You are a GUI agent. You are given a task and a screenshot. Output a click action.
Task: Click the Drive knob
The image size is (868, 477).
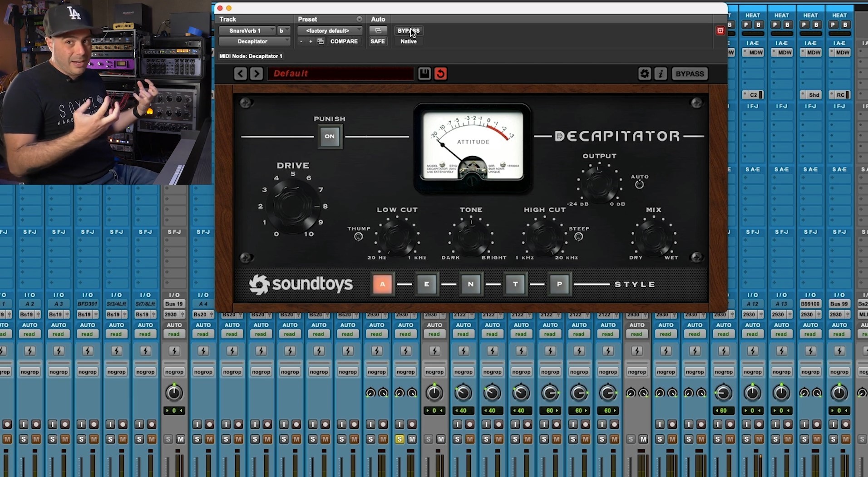pos(293,207)
